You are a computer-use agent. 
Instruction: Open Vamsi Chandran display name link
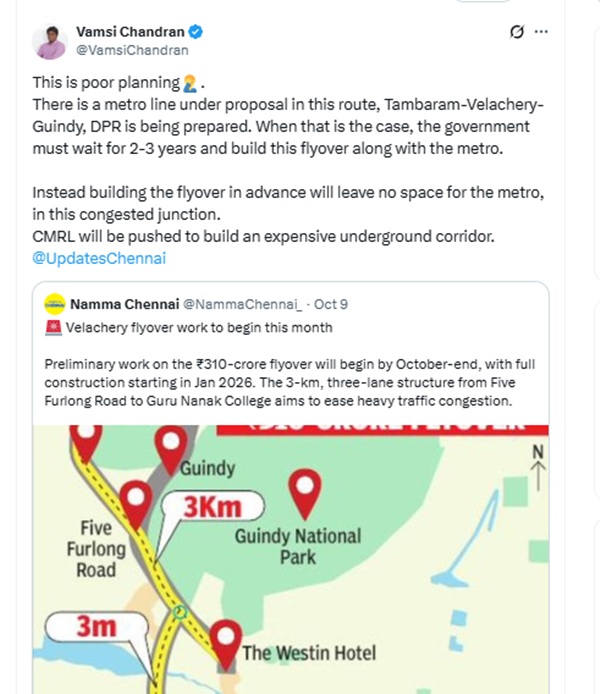130,32
